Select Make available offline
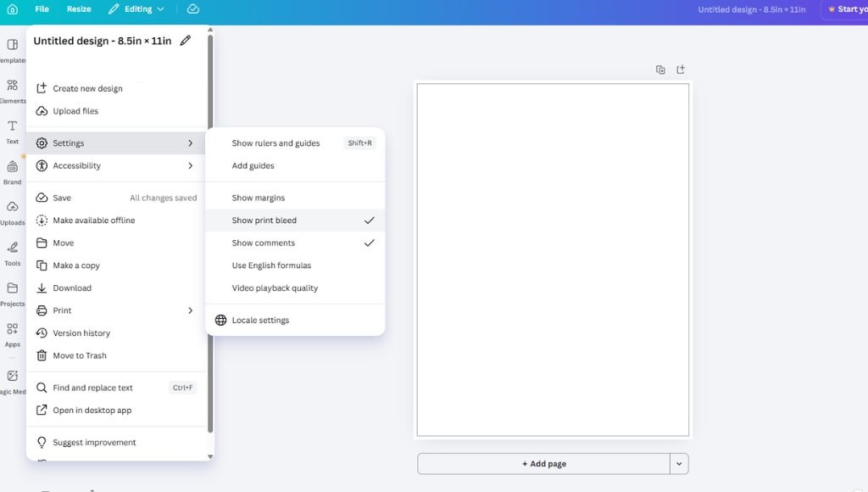The width and height of the screenshot is (868, 492). coord(116,220)
